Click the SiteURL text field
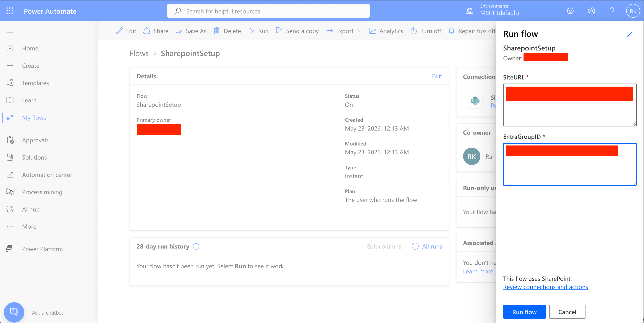 click(569, 105)
